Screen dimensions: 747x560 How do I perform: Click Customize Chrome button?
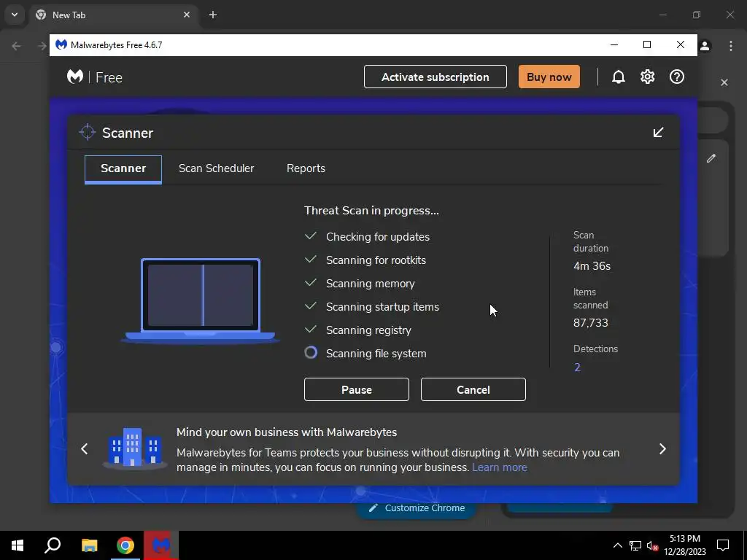417,508
